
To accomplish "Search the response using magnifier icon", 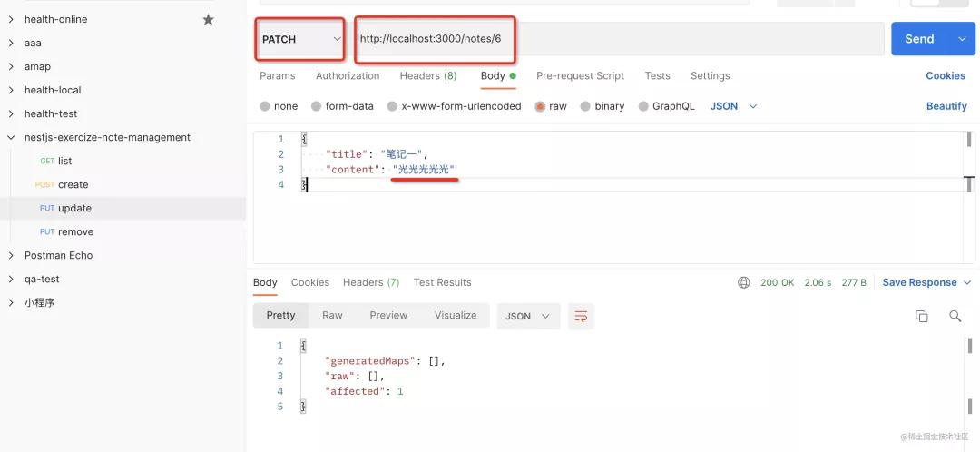I will 955,316.
